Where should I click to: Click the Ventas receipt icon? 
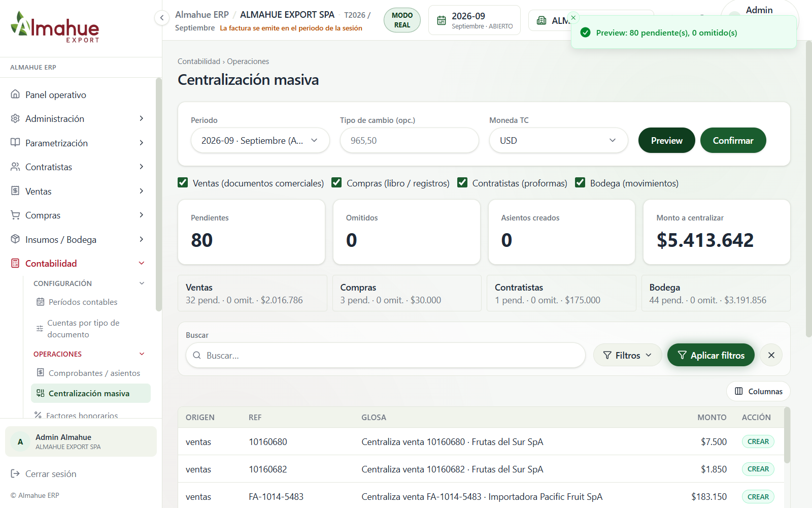[x=15, y=191]
